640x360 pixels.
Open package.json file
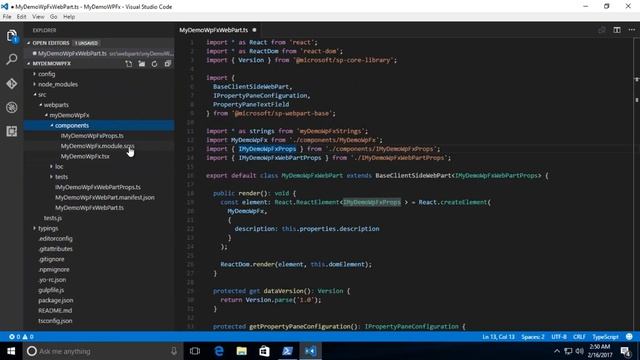point(56,300)
